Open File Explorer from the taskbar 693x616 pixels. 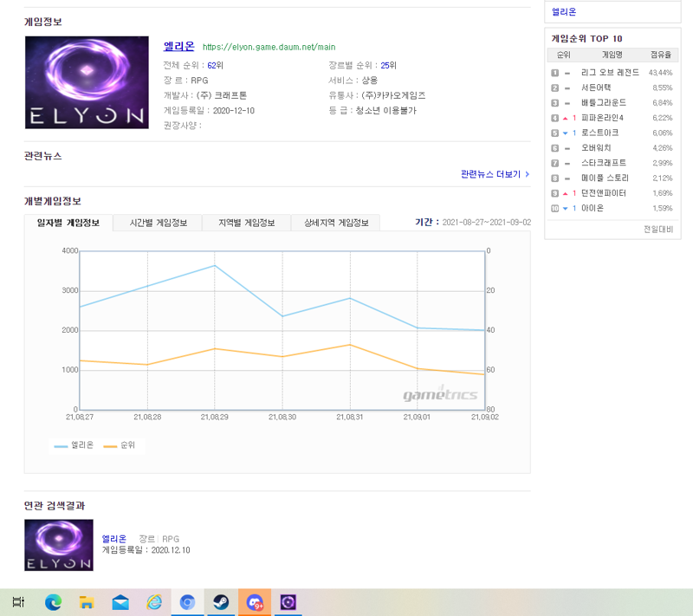[x=87, y=602]
